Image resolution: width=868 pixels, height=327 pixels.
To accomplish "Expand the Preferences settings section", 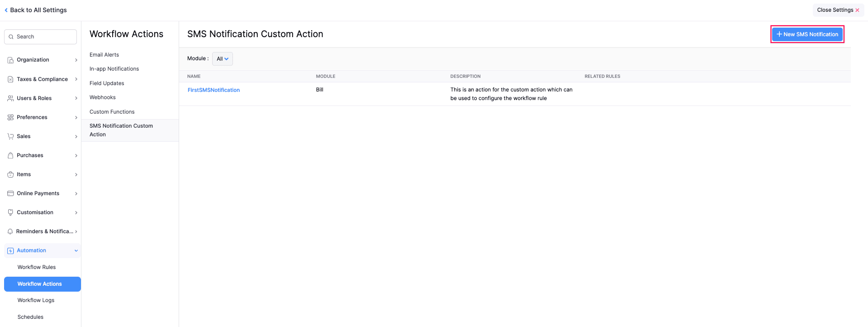I will (42, 117).
